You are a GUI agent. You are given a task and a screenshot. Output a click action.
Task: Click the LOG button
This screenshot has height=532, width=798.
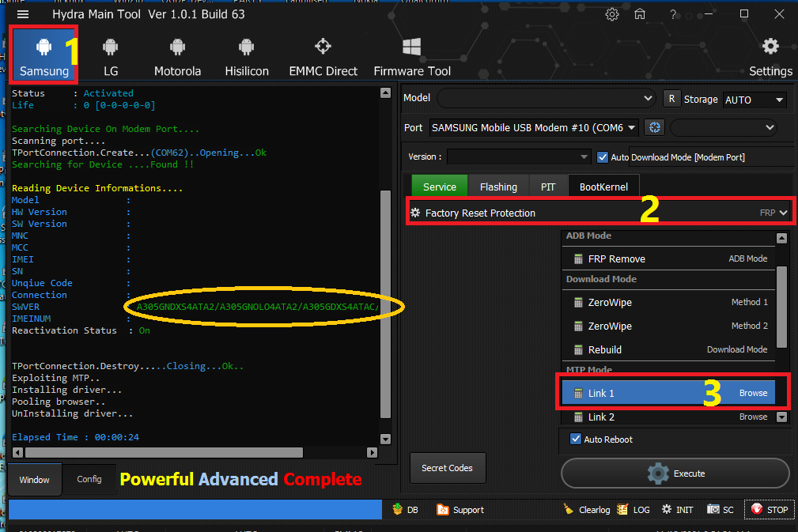tap(633, 510)
